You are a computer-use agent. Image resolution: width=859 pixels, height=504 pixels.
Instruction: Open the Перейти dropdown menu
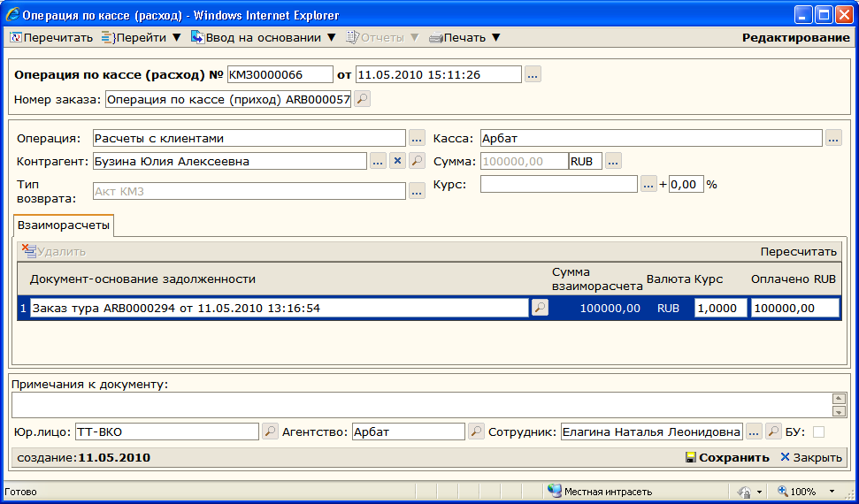click(x=142, y=38)
